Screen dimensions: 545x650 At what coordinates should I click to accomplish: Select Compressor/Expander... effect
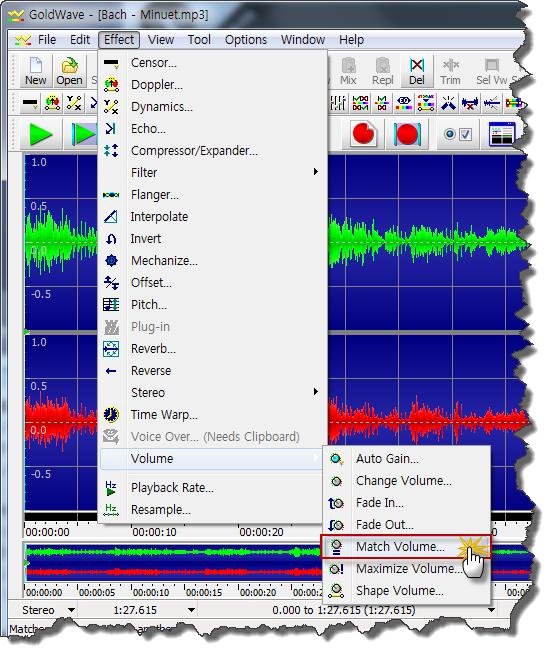(x=212, y=151)
